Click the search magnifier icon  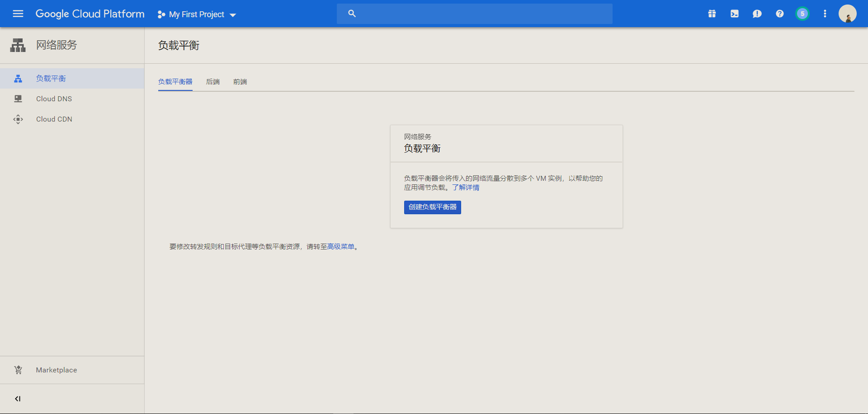click(352, 14)
